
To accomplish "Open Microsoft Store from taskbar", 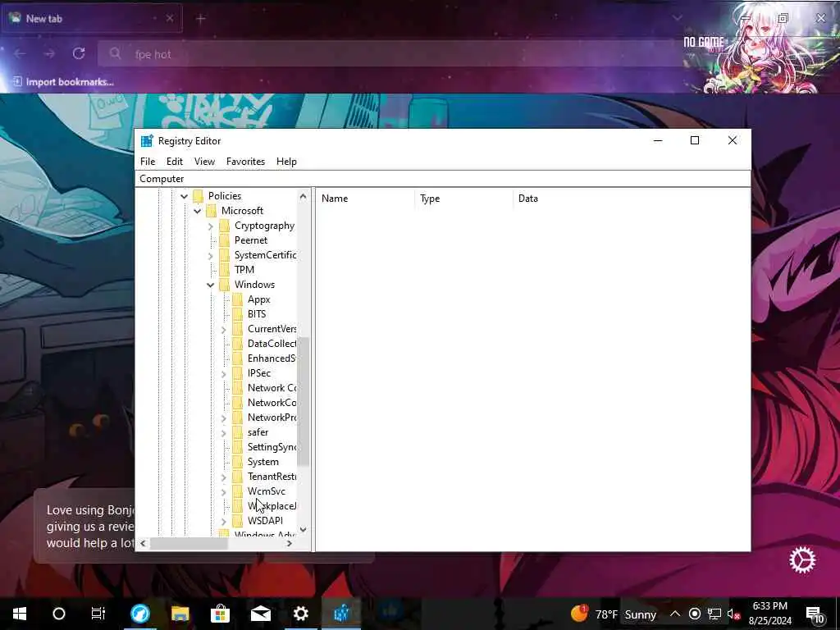I will click(x=220, y=614).
